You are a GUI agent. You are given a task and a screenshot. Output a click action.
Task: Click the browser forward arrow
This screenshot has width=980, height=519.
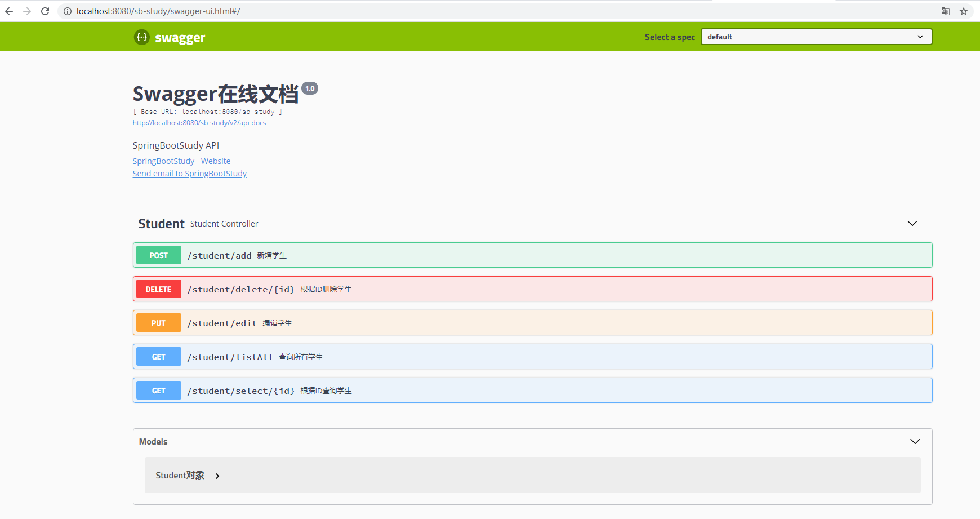click(27, 11)
